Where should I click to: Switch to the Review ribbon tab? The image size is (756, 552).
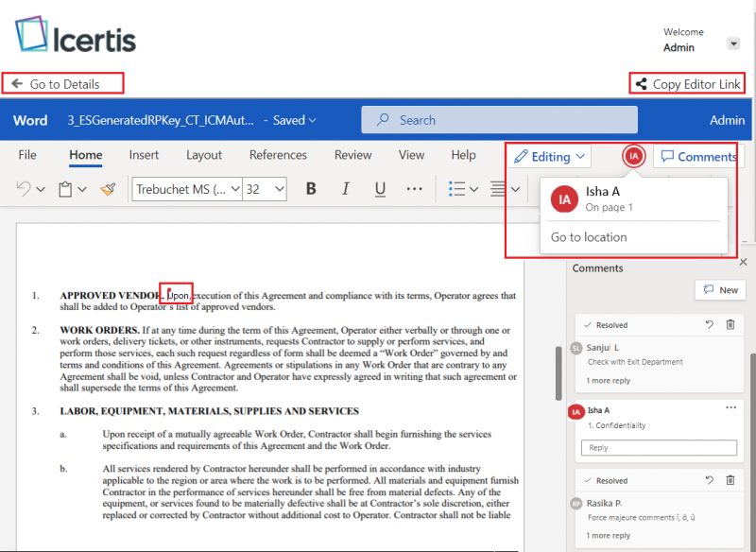coord(352,155)
